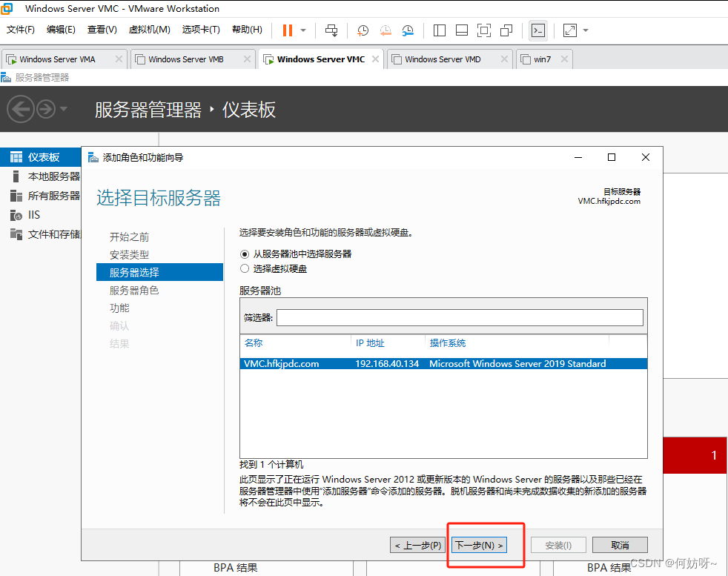The height and width of the screenshot is (576, 728).
Task: Expand the stretch-guest display dropdown arrow
Action: [586, 30]
